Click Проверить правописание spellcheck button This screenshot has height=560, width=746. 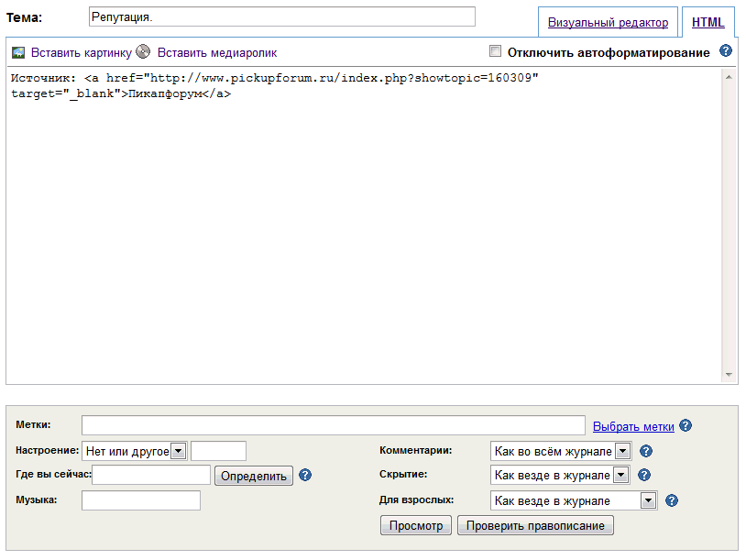coord(536,525)
